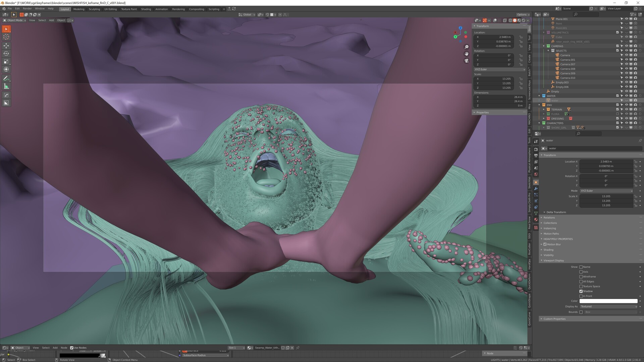The height and width of the screenshot is (362, 644).
Task: Open the BoxCutter sidebar tab
Action: [x=530, y=249]
